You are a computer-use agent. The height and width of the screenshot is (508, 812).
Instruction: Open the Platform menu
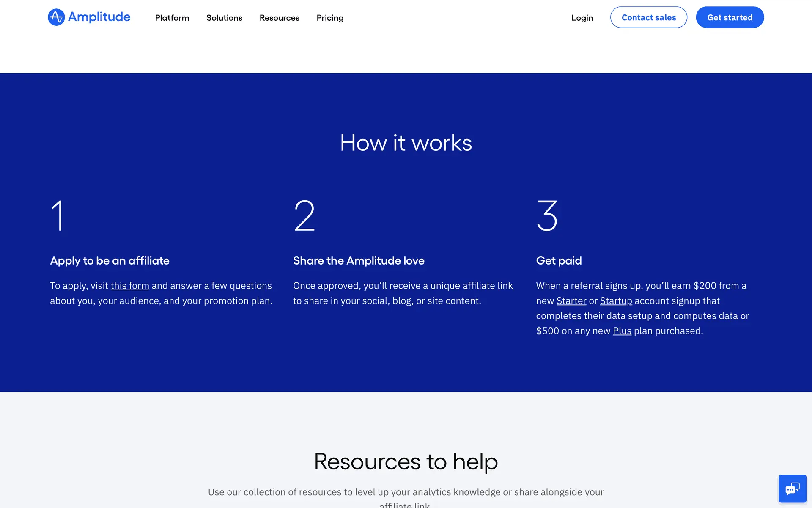(172, 18)
